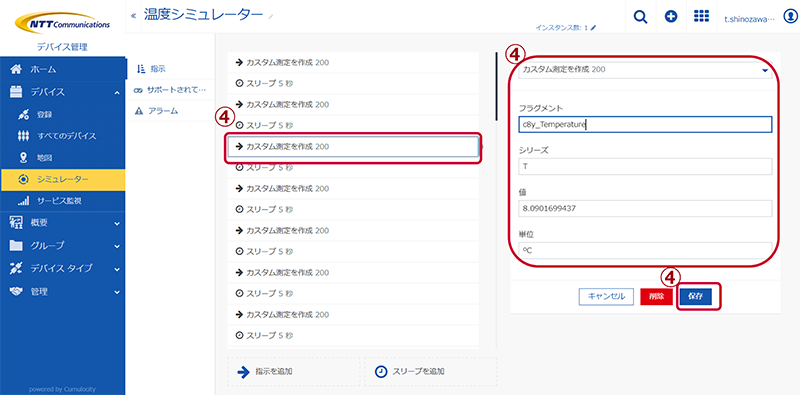
Task: Select the first スリープ 5 秒 row
Action: click(x=353, y=83)
